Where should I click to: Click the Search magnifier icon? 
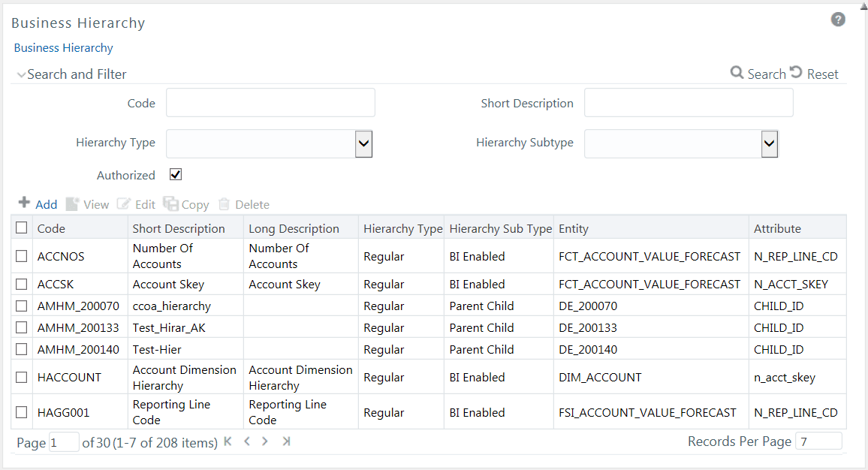pos(737,73)
